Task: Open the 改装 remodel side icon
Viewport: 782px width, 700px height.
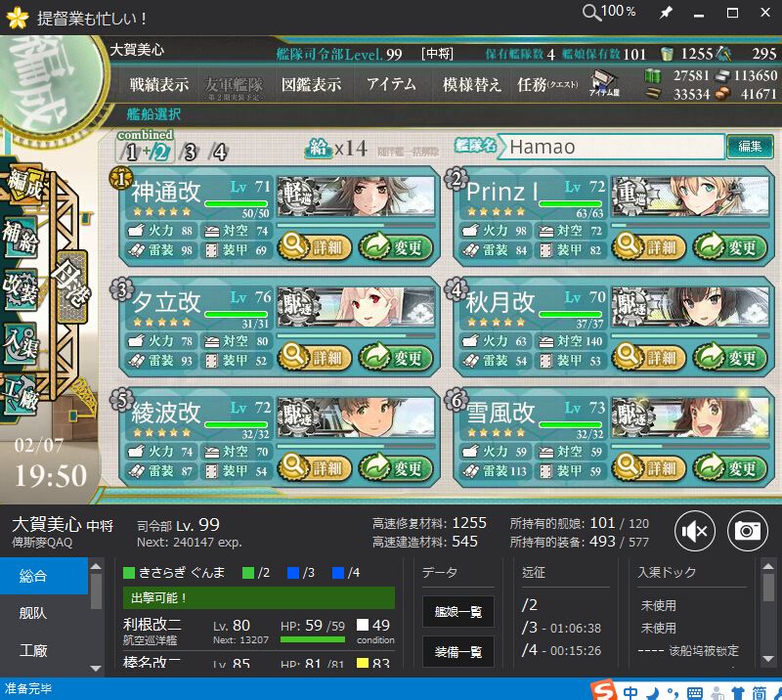Action: [x=20, y=289]
